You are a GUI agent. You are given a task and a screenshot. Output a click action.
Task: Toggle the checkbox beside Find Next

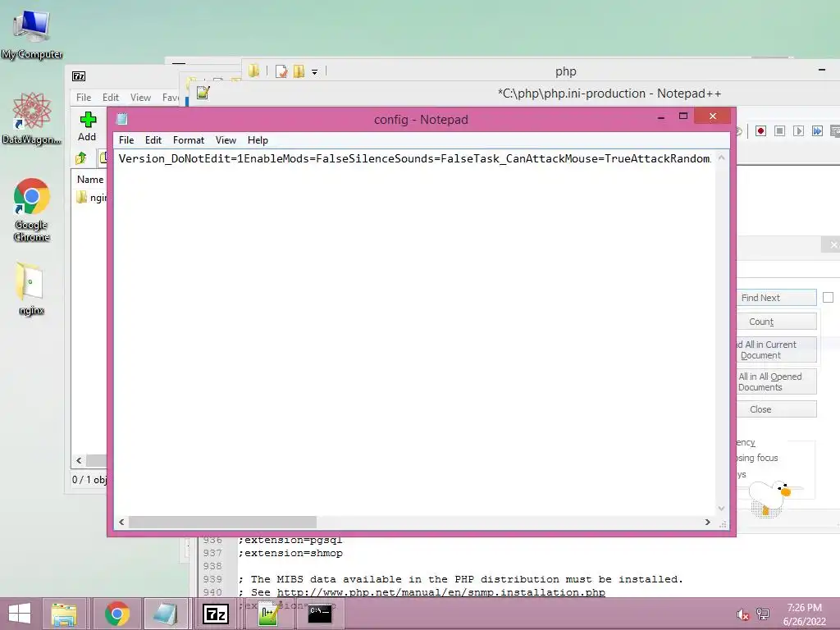[829, 297]
